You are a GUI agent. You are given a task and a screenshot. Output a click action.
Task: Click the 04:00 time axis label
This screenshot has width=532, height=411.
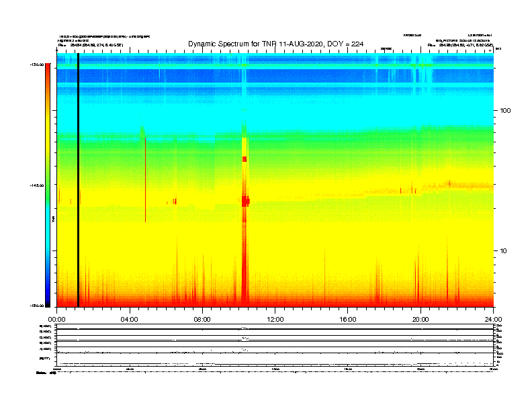(130, 320)
